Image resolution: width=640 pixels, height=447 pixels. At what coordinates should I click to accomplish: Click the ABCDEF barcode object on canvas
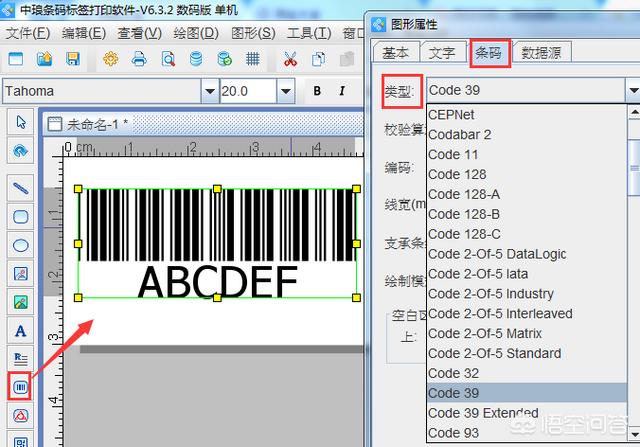(217, 243)
